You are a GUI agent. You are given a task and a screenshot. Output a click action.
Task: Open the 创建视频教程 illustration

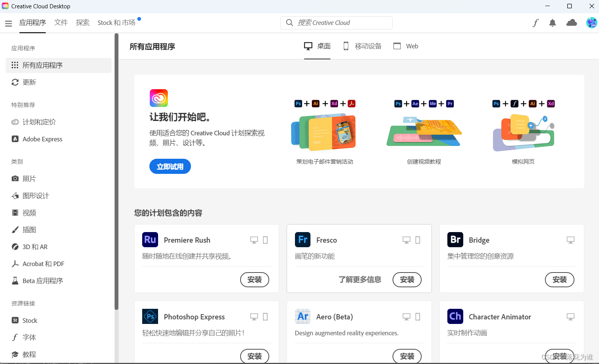(x=424, y=132)
